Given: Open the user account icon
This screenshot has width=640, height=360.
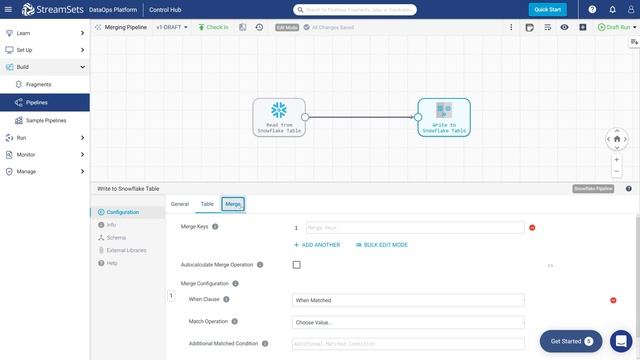Looking at the screenshot, I should [x=631, y=9].
